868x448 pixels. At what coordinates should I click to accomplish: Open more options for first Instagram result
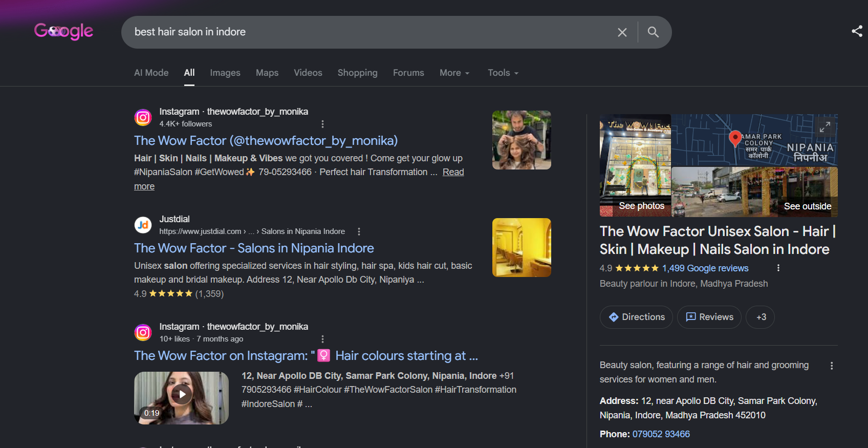[x=322, y=124]
